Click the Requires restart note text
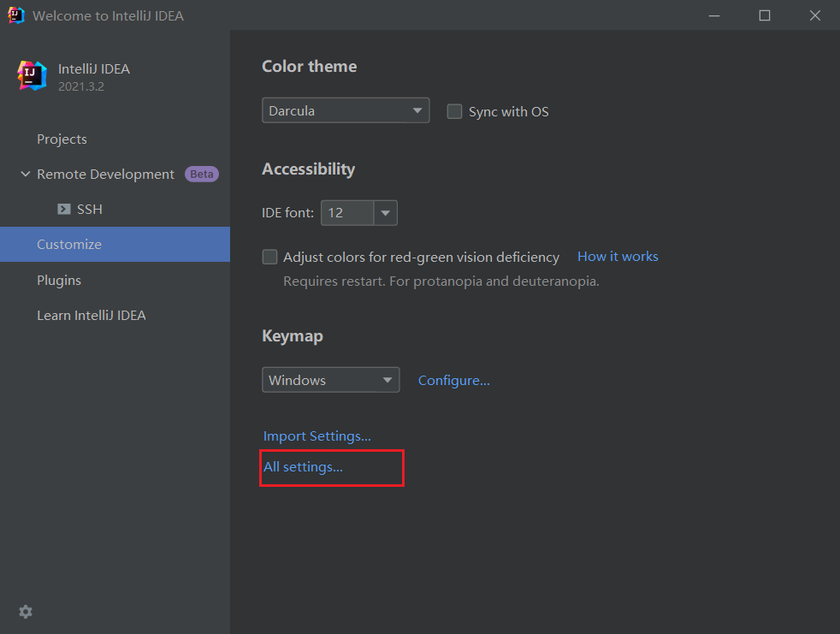 [441, 281]
